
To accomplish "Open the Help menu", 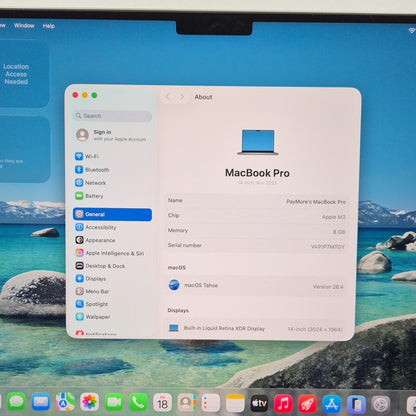I will point(49,26).
